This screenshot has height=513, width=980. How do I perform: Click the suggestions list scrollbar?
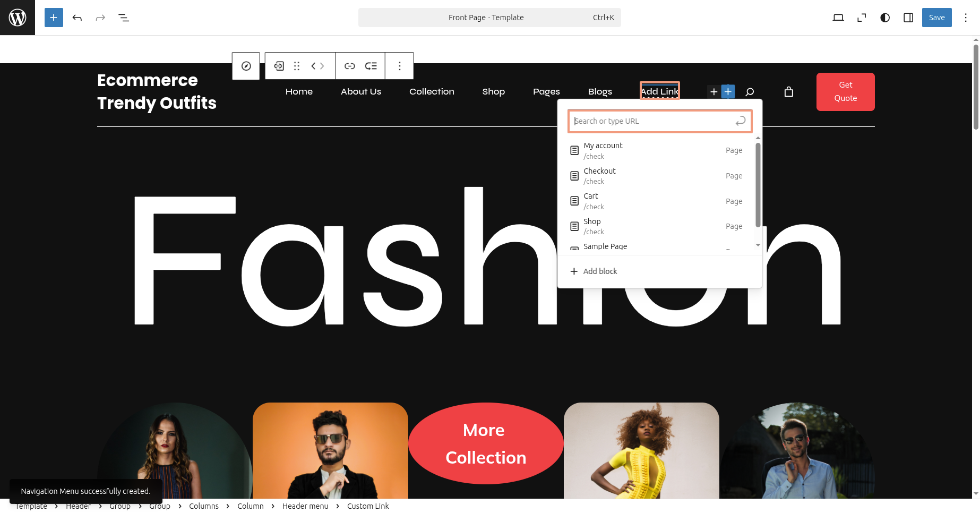tap(758, 184)
